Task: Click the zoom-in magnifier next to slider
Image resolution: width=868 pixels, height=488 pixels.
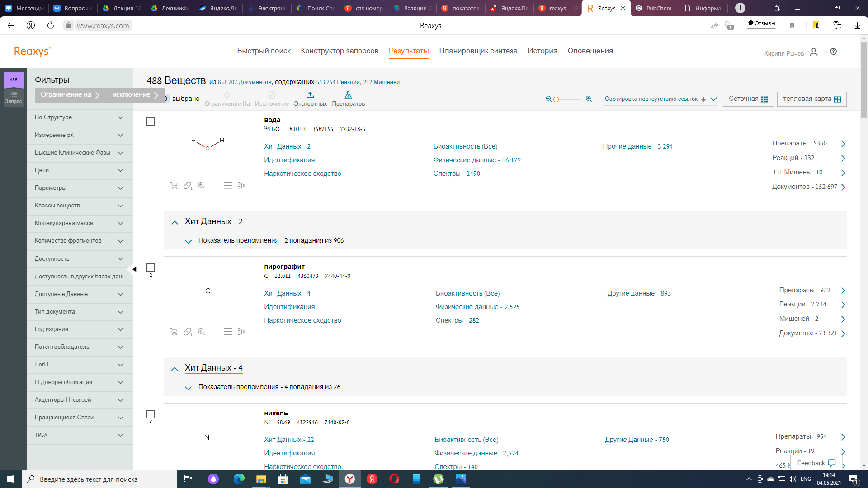Action: [589, 99]
